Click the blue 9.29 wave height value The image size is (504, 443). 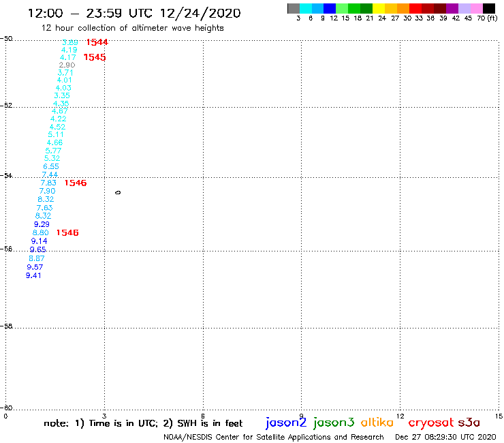[x=42, y=224]
